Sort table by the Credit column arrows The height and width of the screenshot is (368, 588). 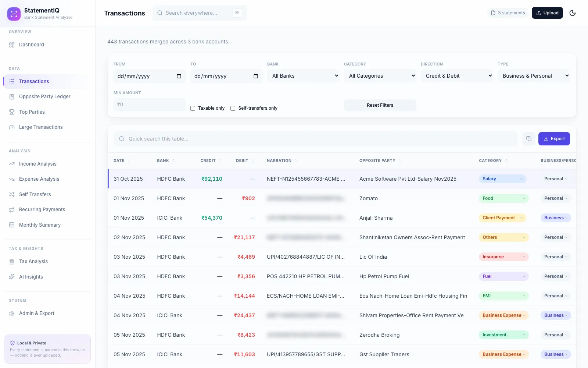tap(220, 161)
